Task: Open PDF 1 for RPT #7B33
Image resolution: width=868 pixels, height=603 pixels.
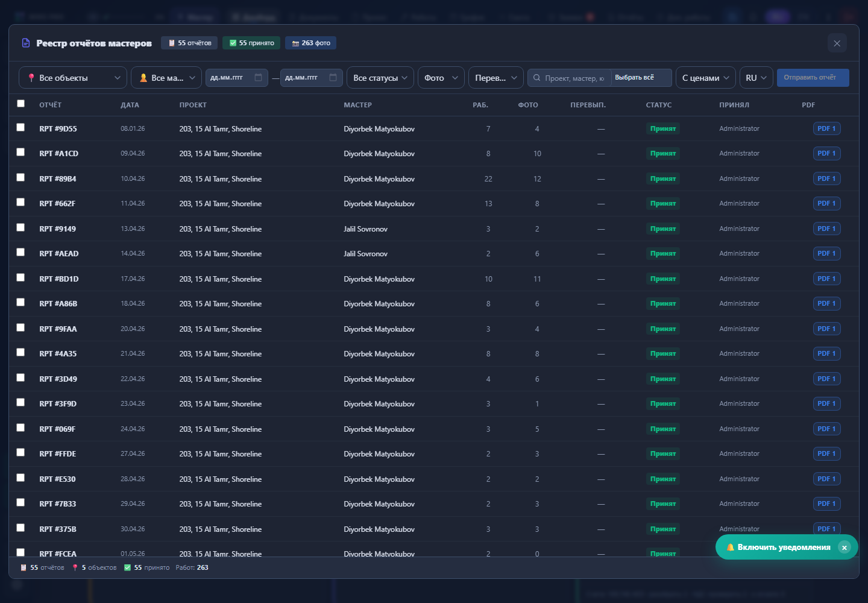Action: (x=826, y=504)
